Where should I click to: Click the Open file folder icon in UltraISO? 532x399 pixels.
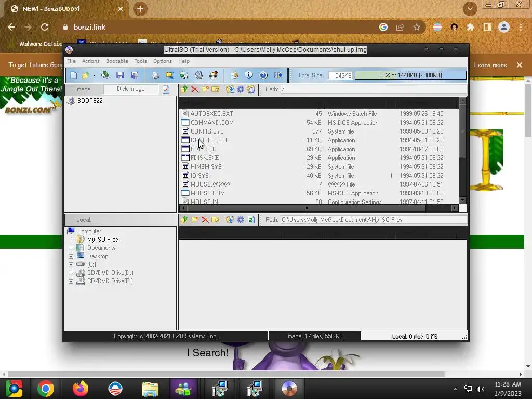point(86,75)
